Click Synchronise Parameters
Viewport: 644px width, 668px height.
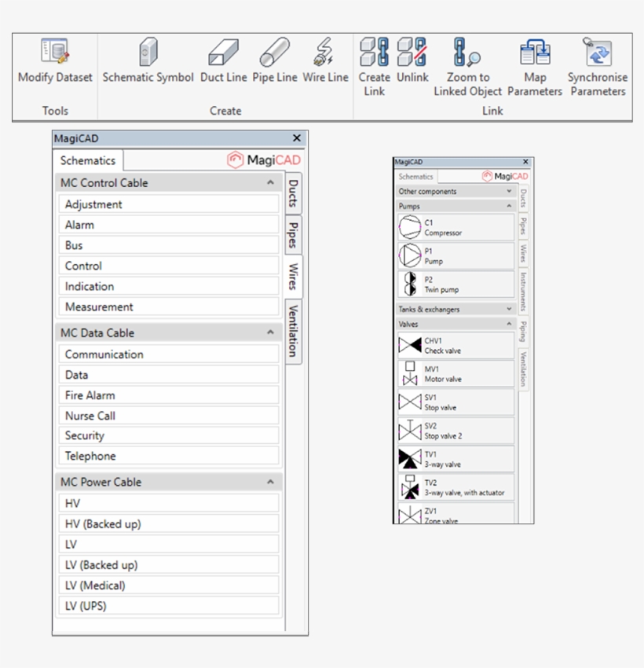click(x=597, y=63)
